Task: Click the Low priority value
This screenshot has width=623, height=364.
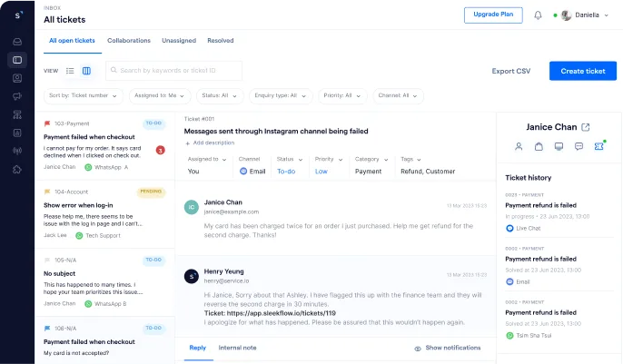Action: pyautogui.click(x=321, y=172)
